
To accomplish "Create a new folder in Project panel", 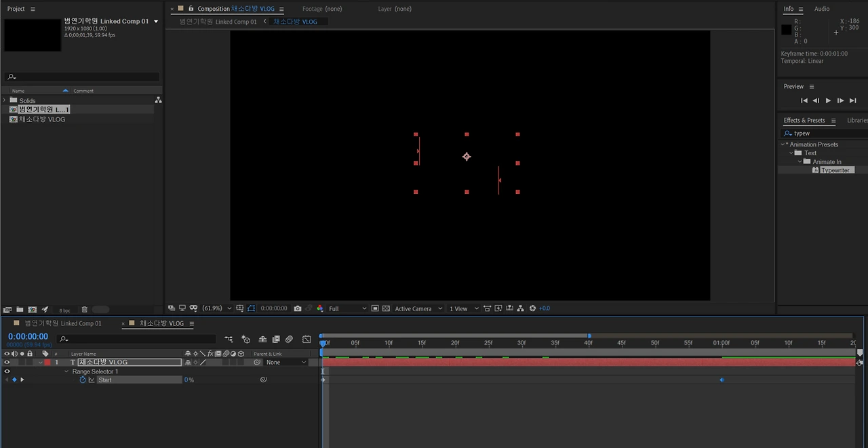I will pos(20,309).
